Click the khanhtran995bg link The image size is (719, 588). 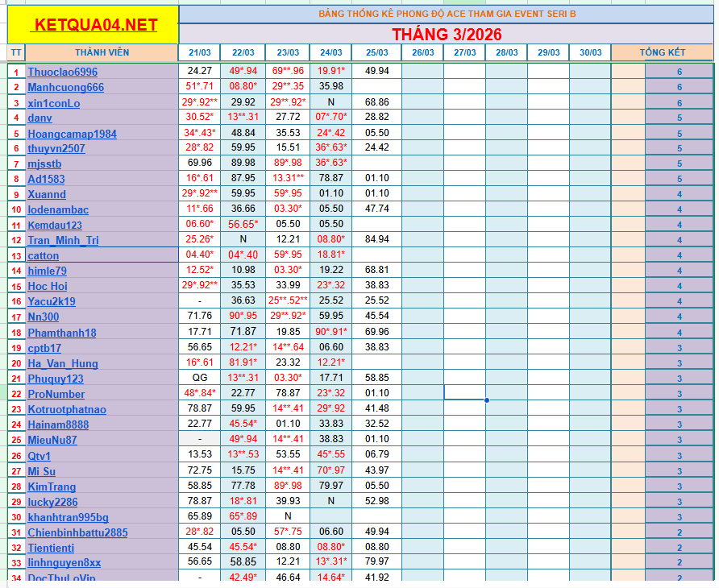68,518
